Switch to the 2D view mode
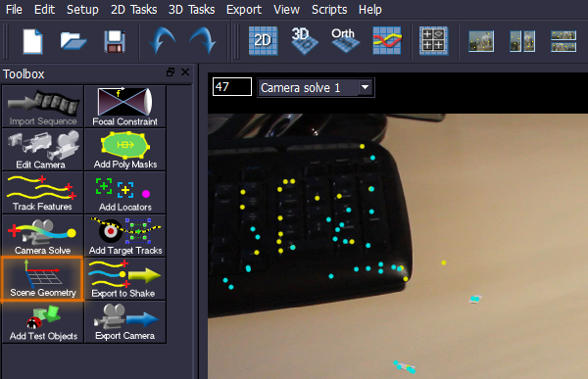This screenshot has height=379, width=588. [x=264, y=40]
